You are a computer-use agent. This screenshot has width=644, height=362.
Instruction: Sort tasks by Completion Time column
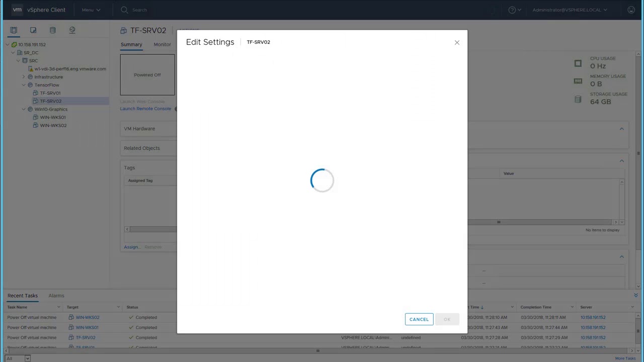tap(536, 307)
